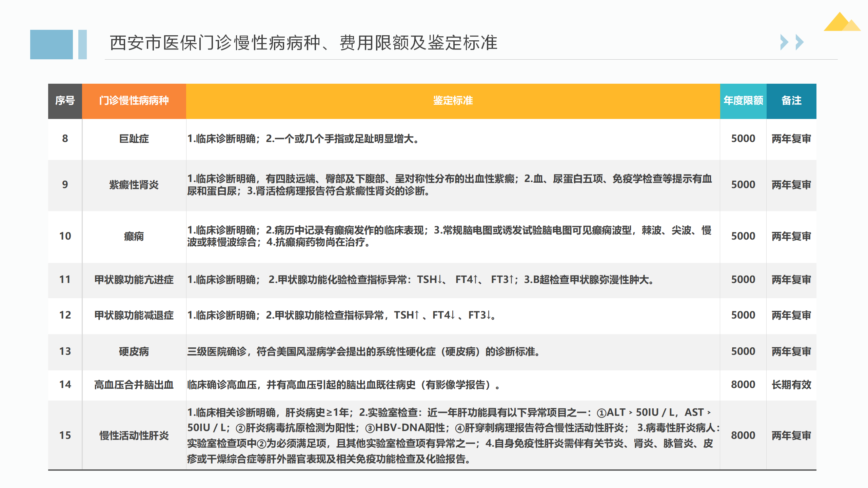Viewport: 868px width, 488px height.
Task: Click the yellow triangle mountain icon
Action: pos(841,23)
